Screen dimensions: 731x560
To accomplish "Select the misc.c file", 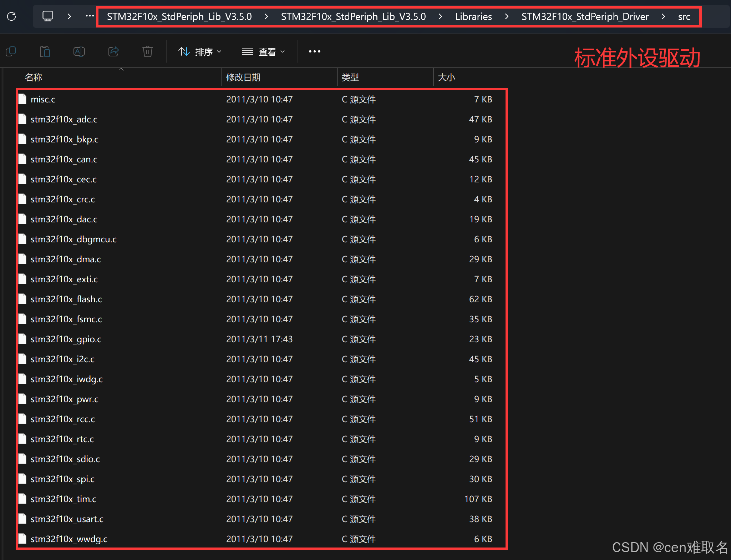I will (x=43, y=99).
